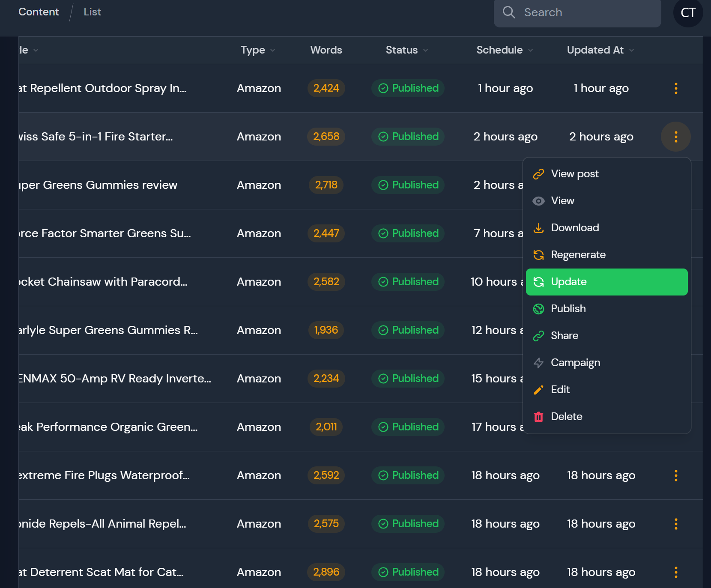Click the Content breadcrumb link
The height and width of the screenshot is (588, 711).
(x=39, y=12)
